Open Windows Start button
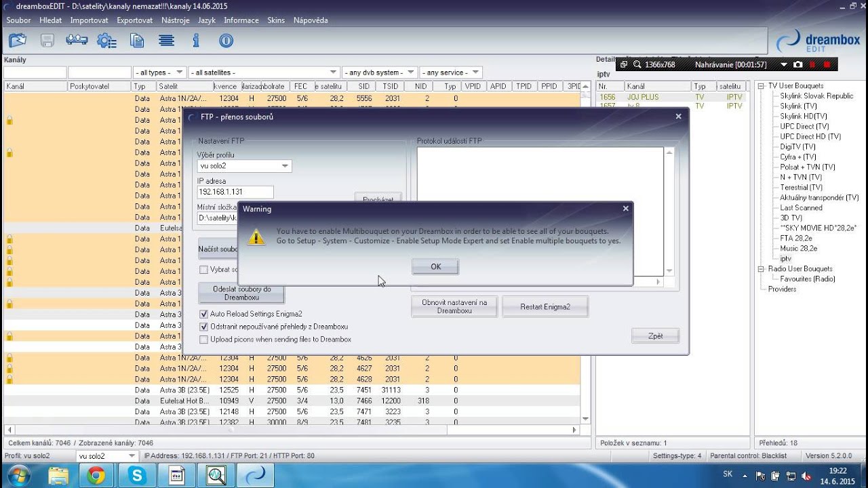This screenshot has height=488, width=868. click(x=19, y=475)
